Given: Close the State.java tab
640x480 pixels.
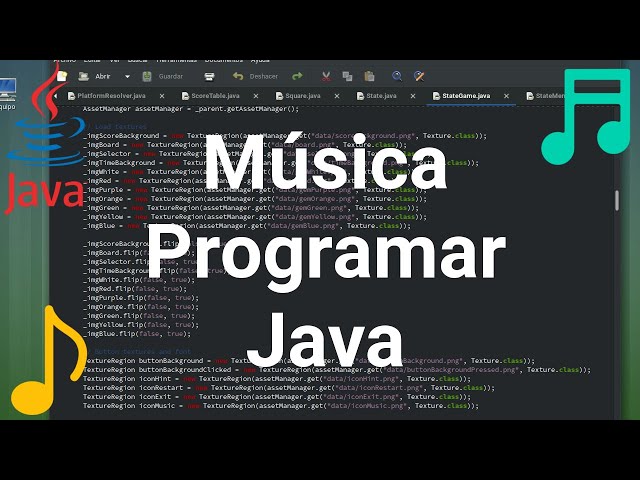Looking at the screenshot, I should coord(413,96).
